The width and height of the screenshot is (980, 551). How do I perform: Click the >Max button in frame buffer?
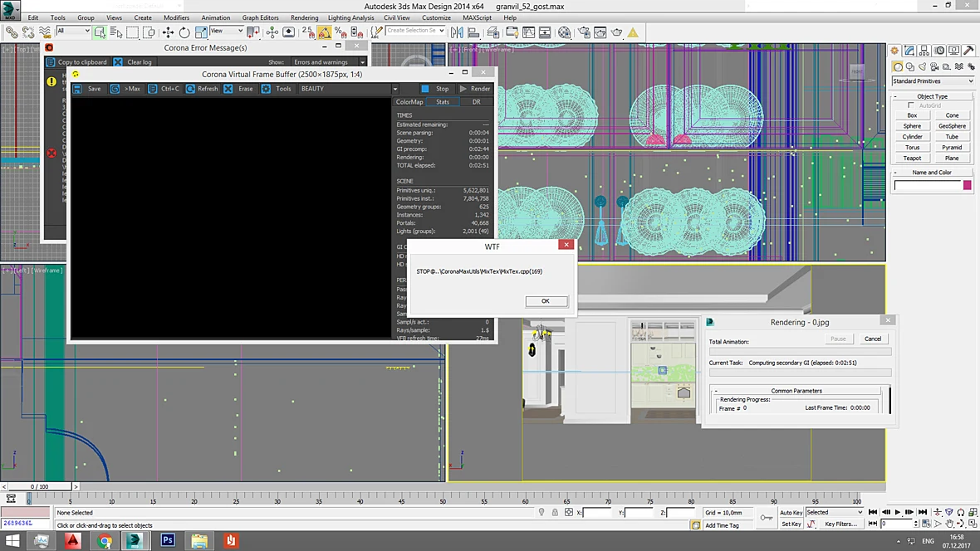coord(125,89)
